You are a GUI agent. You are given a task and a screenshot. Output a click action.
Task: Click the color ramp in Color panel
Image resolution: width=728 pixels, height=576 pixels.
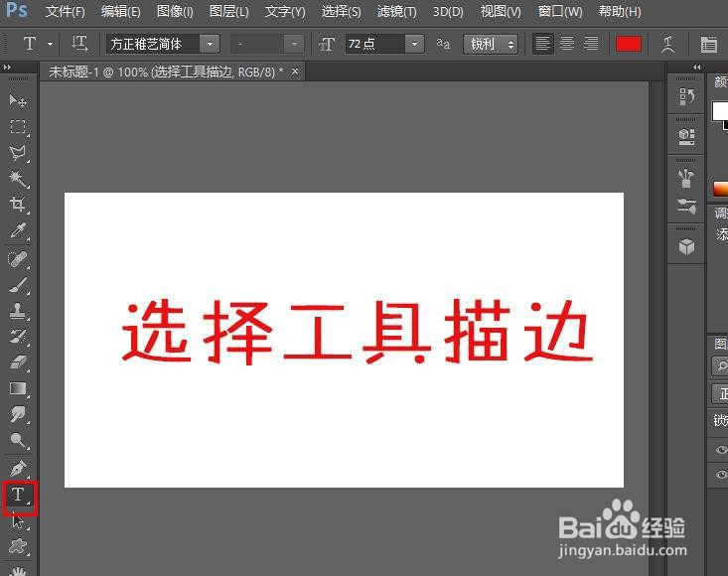tap(721, 189)
